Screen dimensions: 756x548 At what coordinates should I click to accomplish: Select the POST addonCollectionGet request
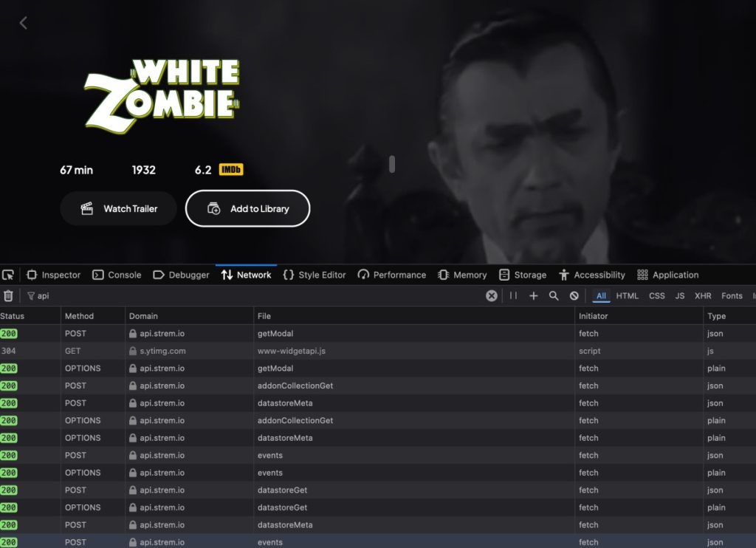click(x=378, y=386)
